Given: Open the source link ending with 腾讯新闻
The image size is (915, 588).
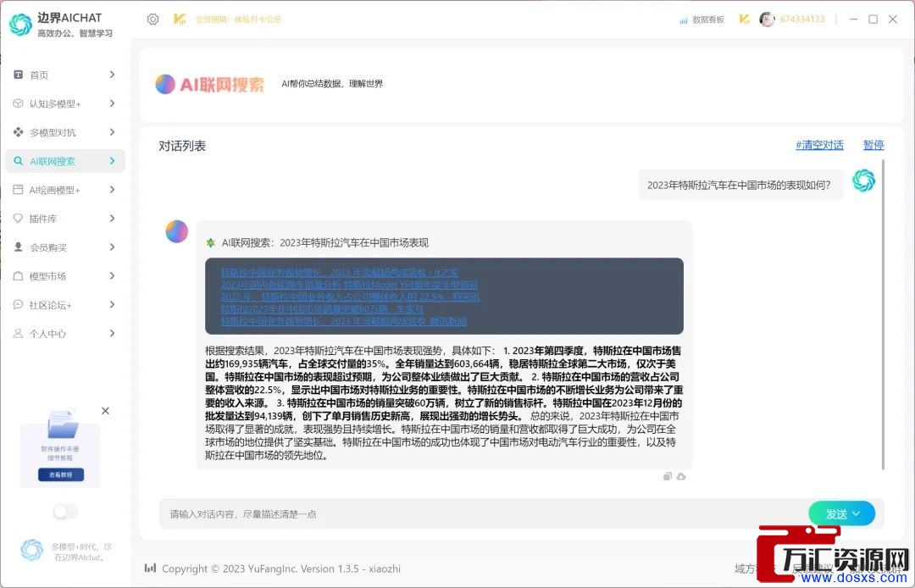Looking at the screenshot, I should (344, 321).
